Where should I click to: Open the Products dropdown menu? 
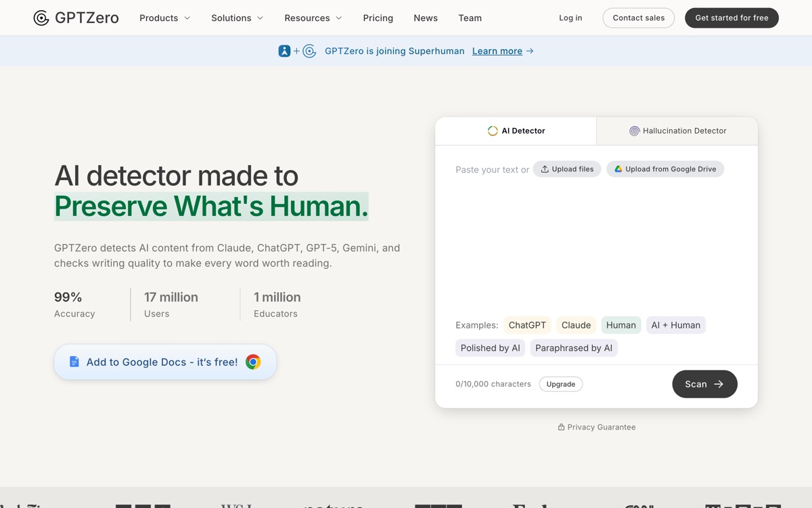165,18
